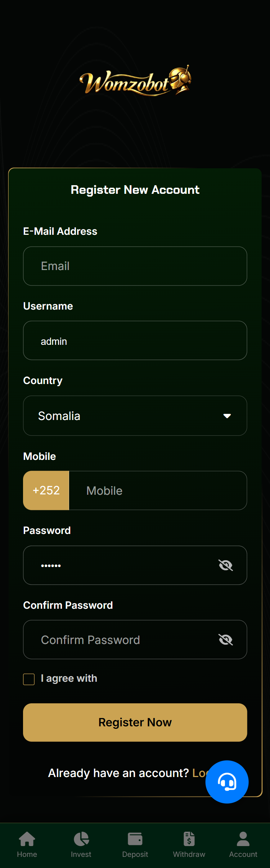Tap the Deposit wallet icon
This screenshot has height=868, width=270.
[135, 839]
